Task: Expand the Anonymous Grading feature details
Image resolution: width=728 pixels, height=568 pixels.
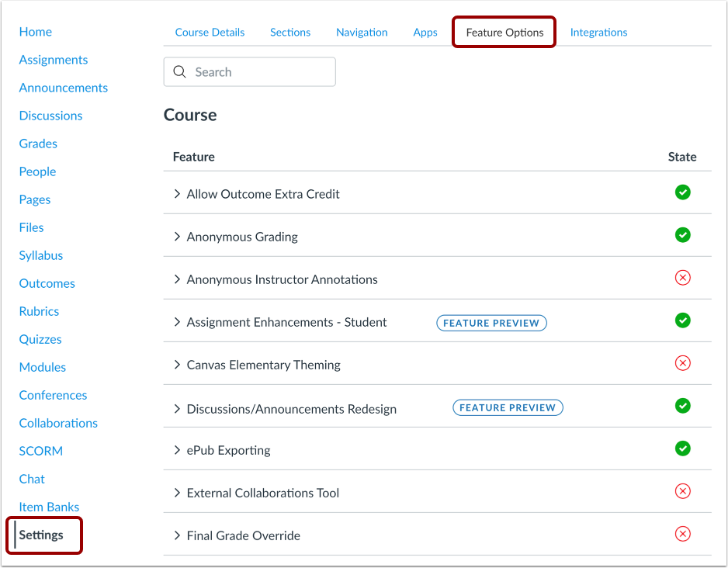Action: point(177,237)
